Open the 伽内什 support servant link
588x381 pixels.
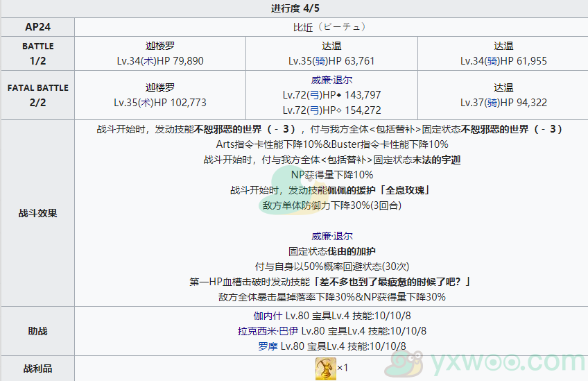click(x=268, y=316)
